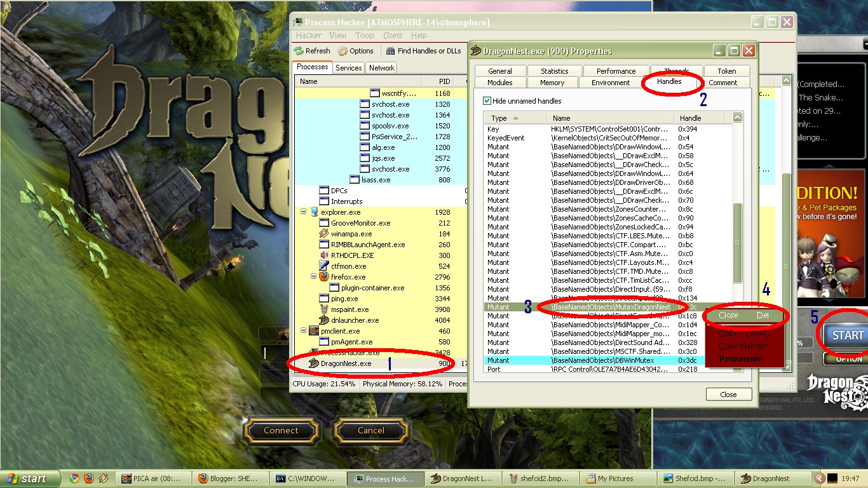Click the ping.exe process icon
The image size is (868, 488).
coord(324,299)
